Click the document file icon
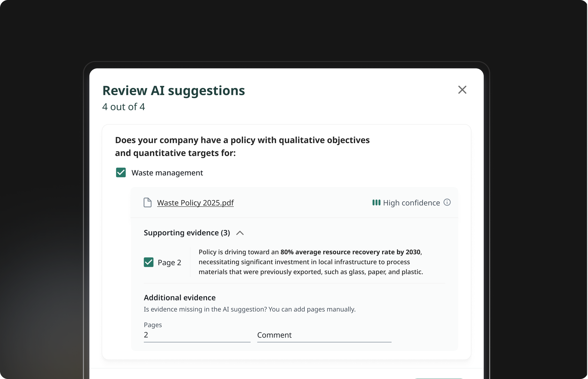Screen dimensions: 588x379 point(147,203)
